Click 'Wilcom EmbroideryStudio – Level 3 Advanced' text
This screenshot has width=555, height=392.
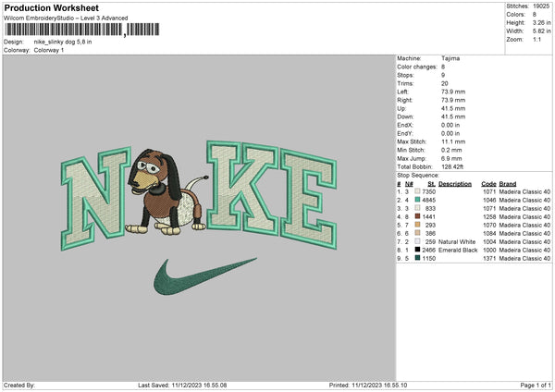click(x=66, y=18)
